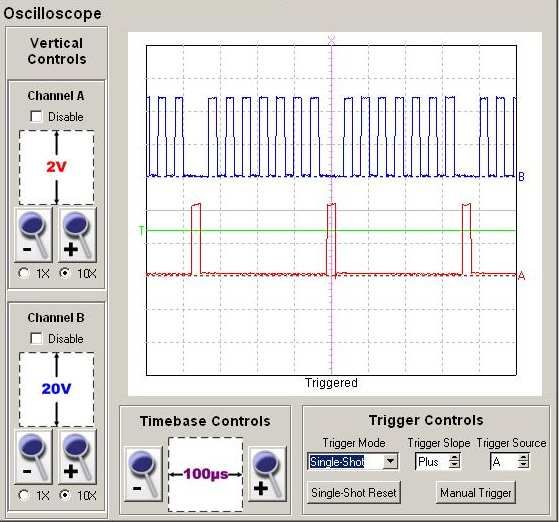559x522 pixels.
Task: Open the Trigger Mode dropdown
Action: [x=390, y=461]
